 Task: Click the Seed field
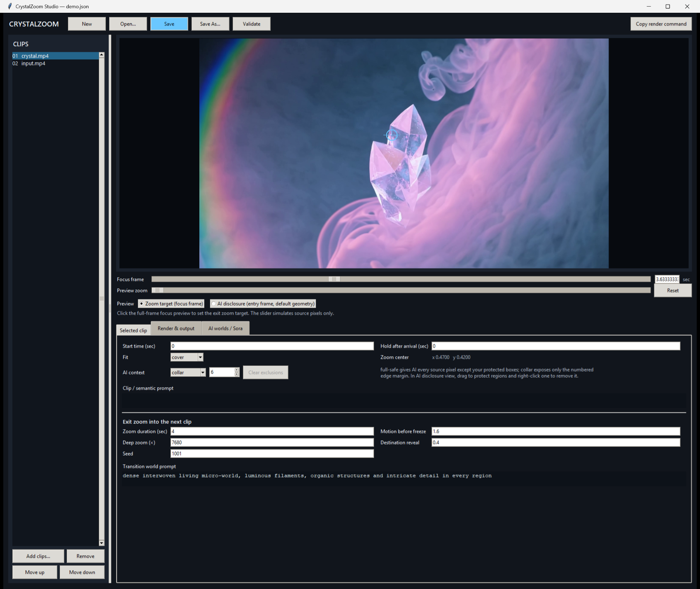tap(272, 453)
